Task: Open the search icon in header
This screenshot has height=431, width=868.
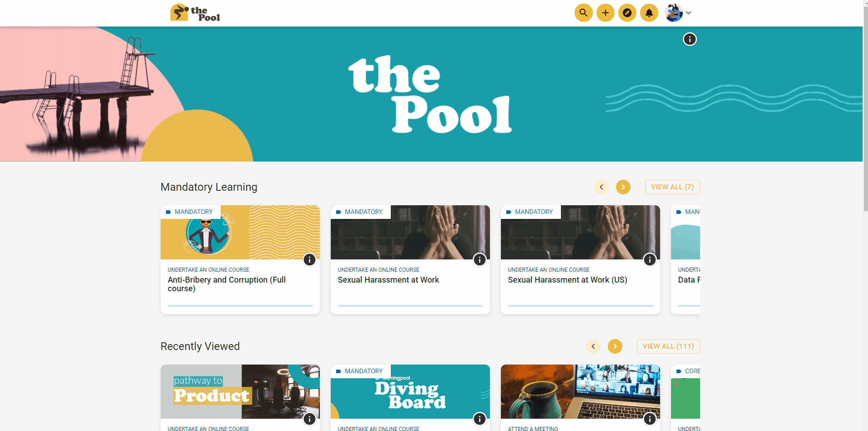Action: tap(583, 13)
